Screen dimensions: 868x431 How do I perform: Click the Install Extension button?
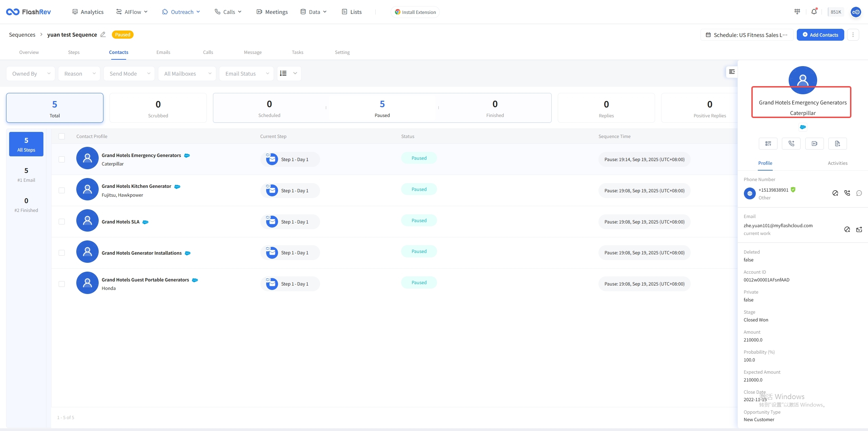click(415, 12)
